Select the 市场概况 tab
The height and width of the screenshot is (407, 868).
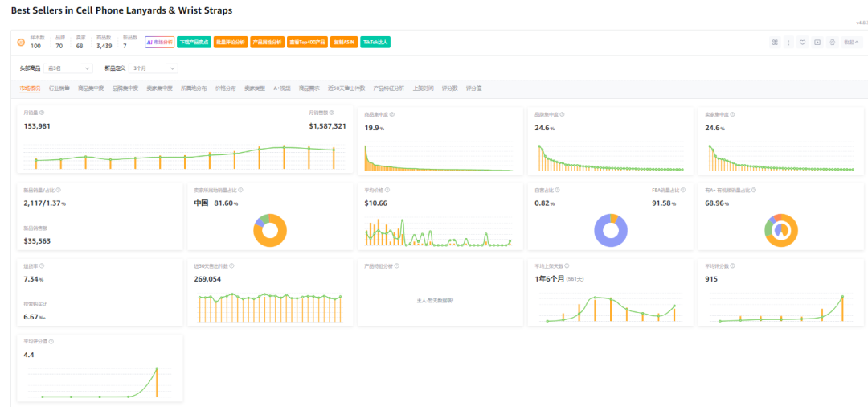pos(30,88)
